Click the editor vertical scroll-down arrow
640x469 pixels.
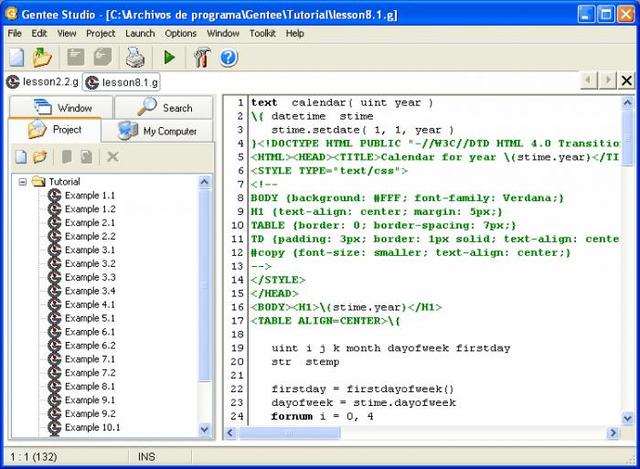pyautogui.click(x=628, y=418)
